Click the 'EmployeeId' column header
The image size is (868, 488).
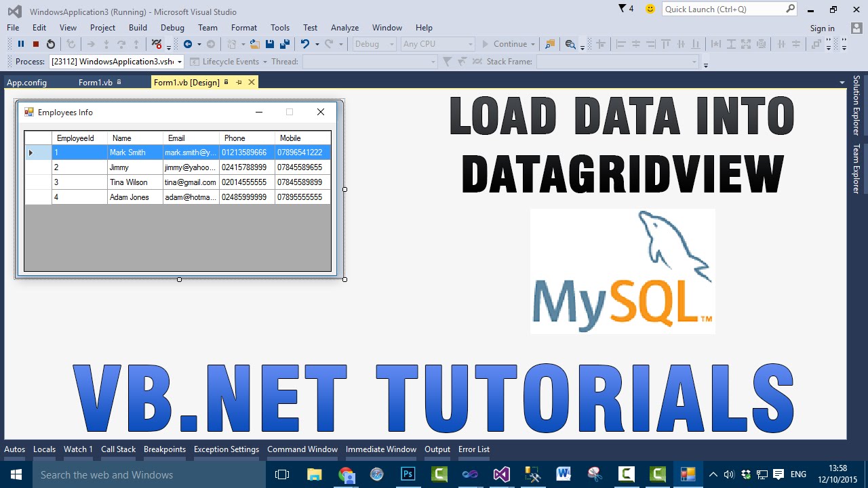point(79,138)
